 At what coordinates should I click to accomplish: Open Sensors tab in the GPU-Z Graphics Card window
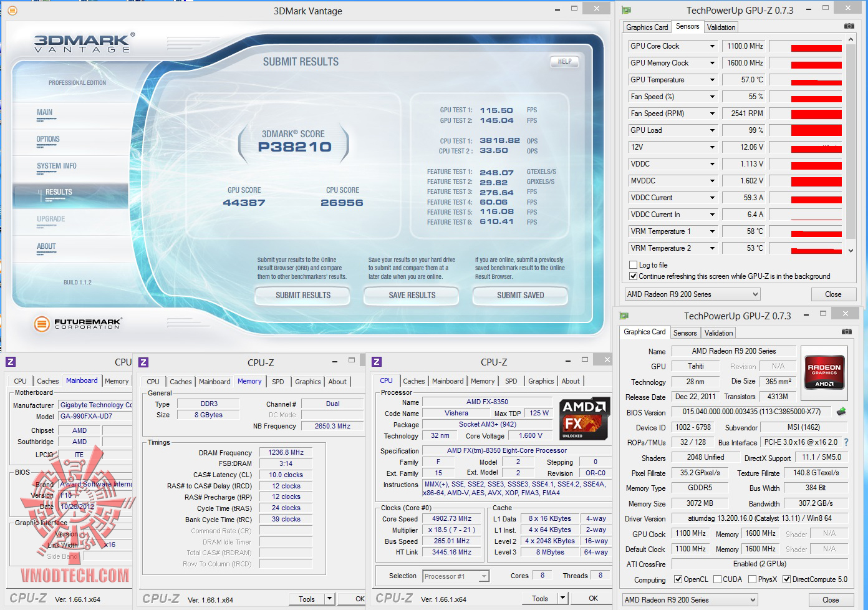[x=685, y=333]
